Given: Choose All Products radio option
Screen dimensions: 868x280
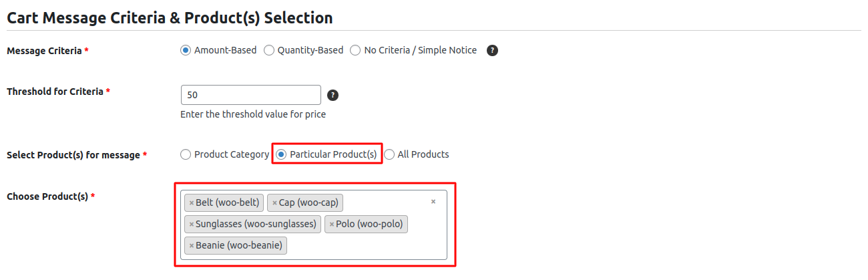Looking at the screenshot, I should point(389,154).
